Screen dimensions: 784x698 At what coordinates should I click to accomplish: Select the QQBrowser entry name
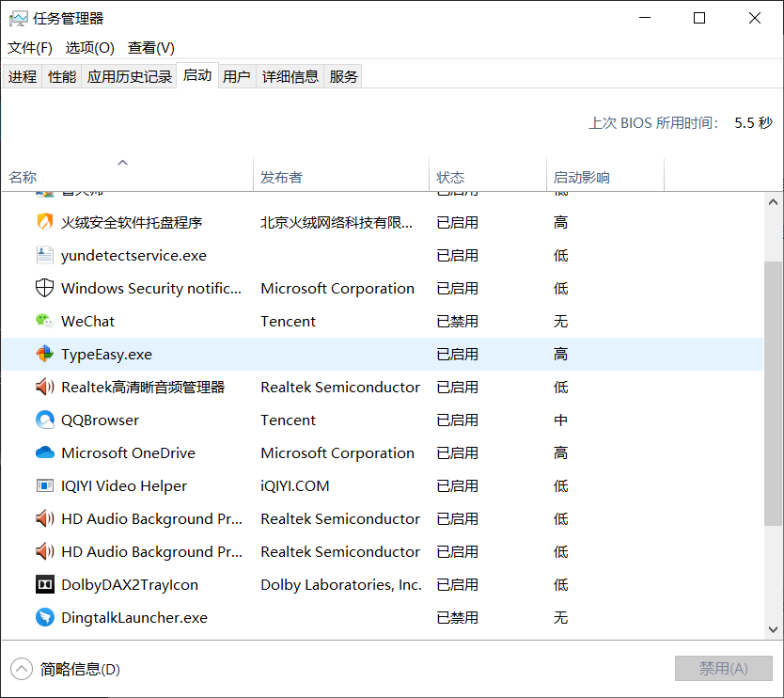100,420
